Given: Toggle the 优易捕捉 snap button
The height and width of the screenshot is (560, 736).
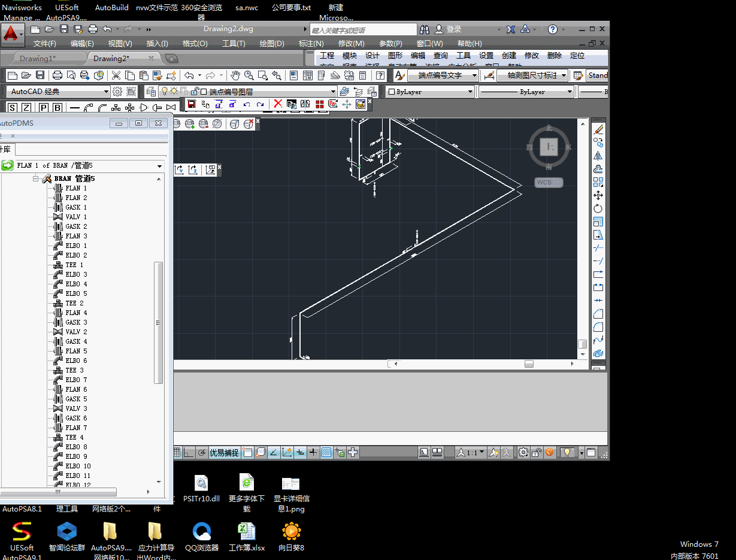Looking at the screenshot, I should pos(224,453).
